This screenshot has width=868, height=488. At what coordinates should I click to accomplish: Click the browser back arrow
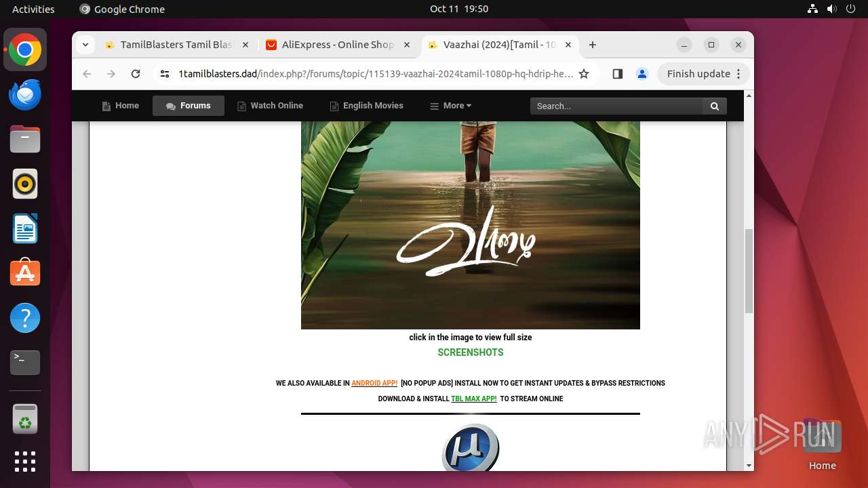tap(87, 74)
